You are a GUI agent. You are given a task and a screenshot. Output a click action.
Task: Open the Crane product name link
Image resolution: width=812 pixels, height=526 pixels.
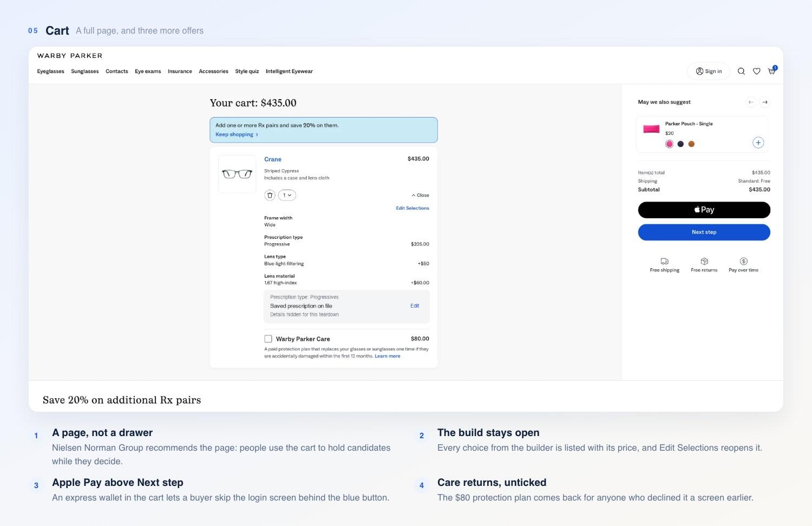[x=273, y=159]
